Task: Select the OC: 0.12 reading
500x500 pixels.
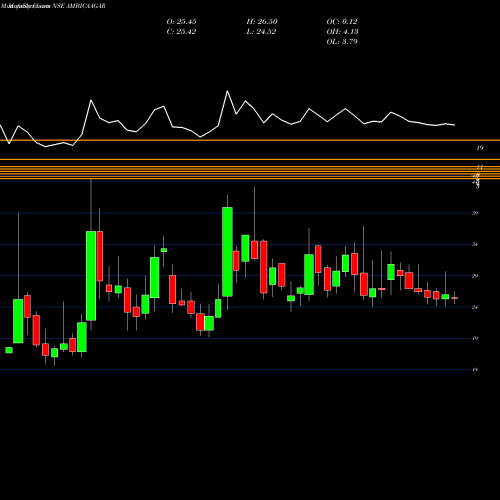Action: point(342,22)
